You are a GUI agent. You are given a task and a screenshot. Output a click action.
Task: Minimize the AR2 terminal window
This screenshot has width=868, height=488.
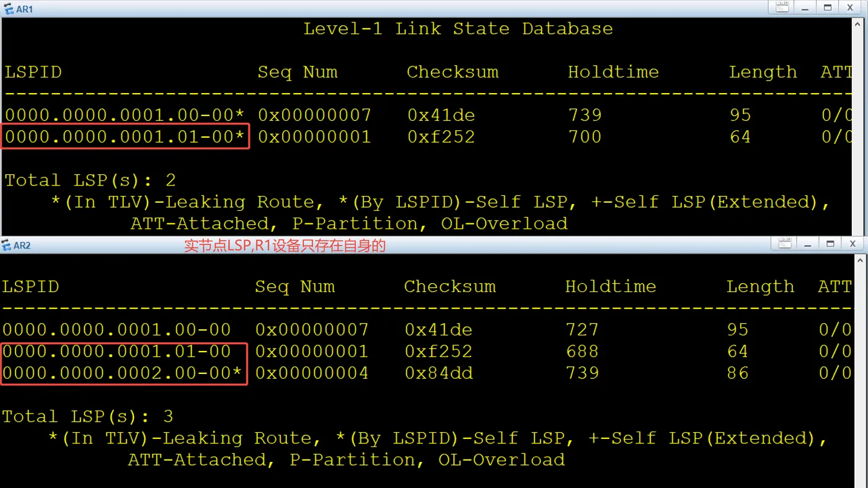(x=809, y=243)
